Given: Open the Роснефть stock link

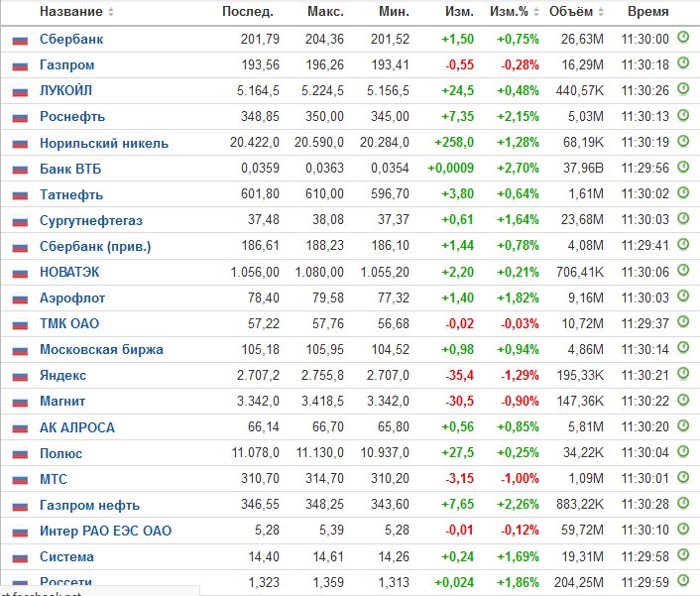Looking at the screenshot, I should pyautogui.click(x=72, y=116).
